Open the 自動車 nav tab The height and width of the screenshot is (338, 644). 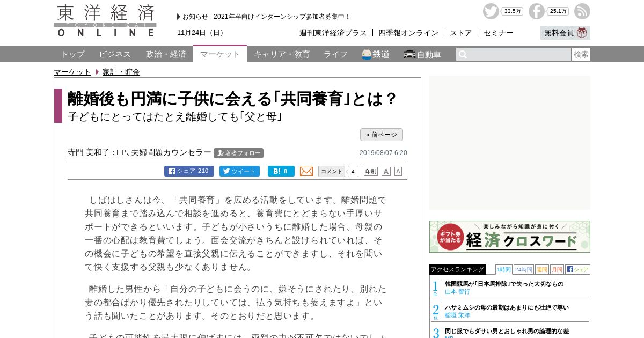[x=422, y=54]
